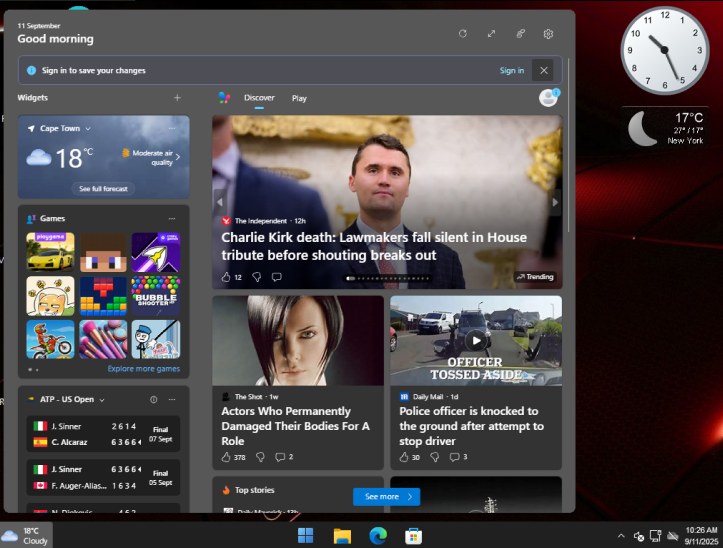The width and height of the screenshot is (723, 548).
Task: Launch the stickman thief puzzle game
Action: pyautogui.click(x=156, y=340)
